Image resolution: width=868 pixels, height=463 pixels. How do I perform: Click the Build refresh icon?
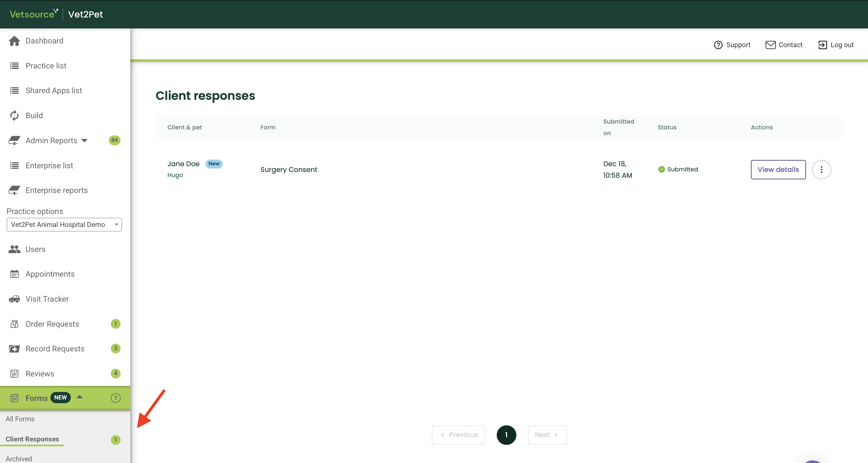coord(14,116)
